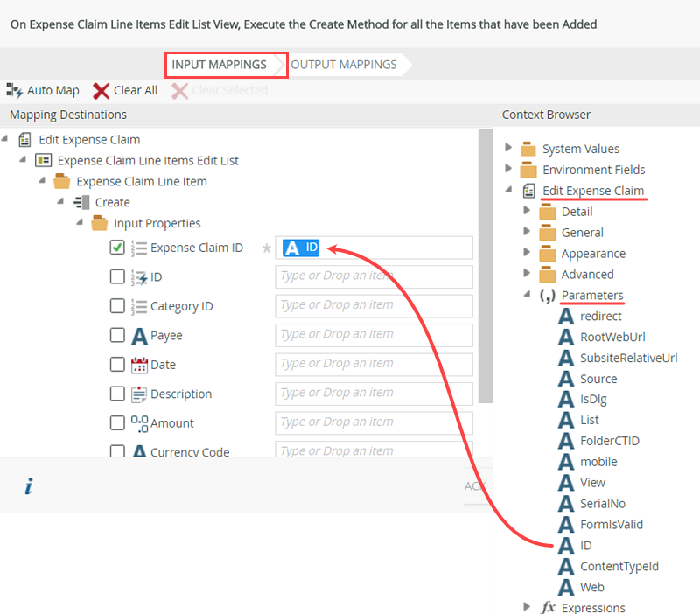
Task: Click the mapped ID token in Expense Claim ID field
Action: (x=301, y=248)
